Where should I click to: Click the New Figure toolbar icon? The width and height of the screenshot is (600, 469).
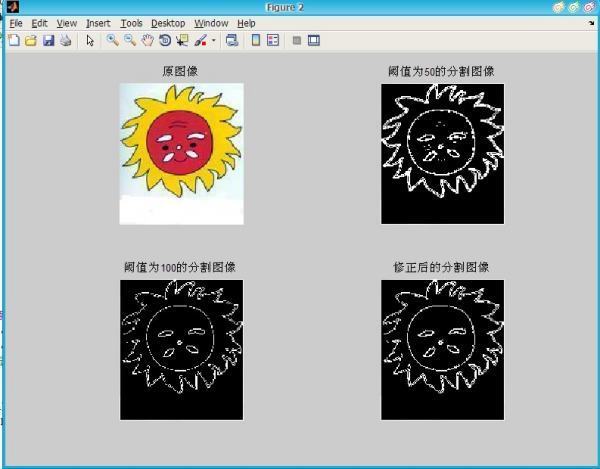click(x=14, y=40)
